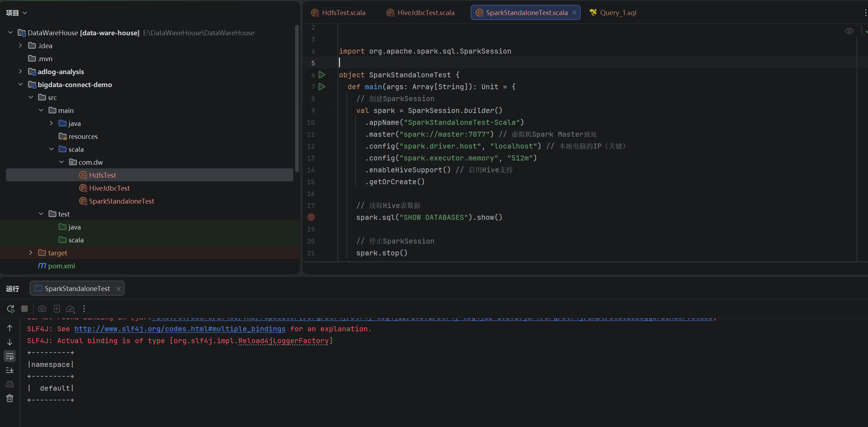Toggle reader mode with the eye icon
The width and height of the screenshot is (868, 427).
(x=849, y=31)
